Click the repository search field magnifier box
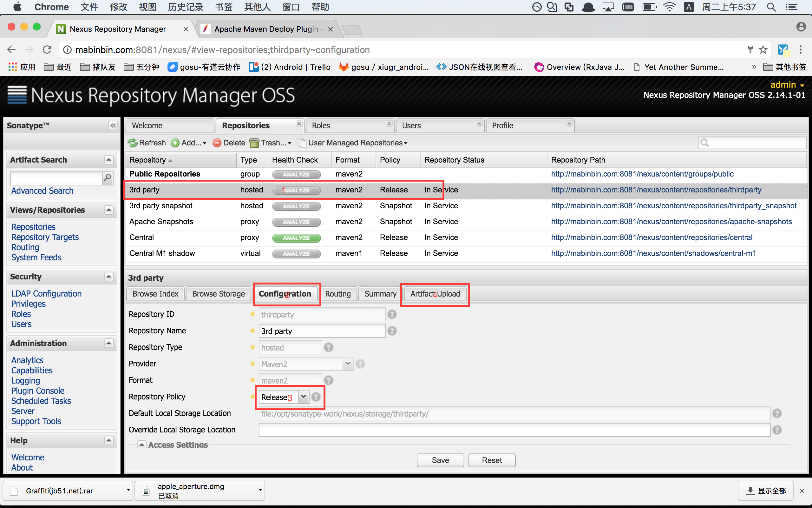The height and width of the screenshot is (508, 812). (x=752, y=143)
